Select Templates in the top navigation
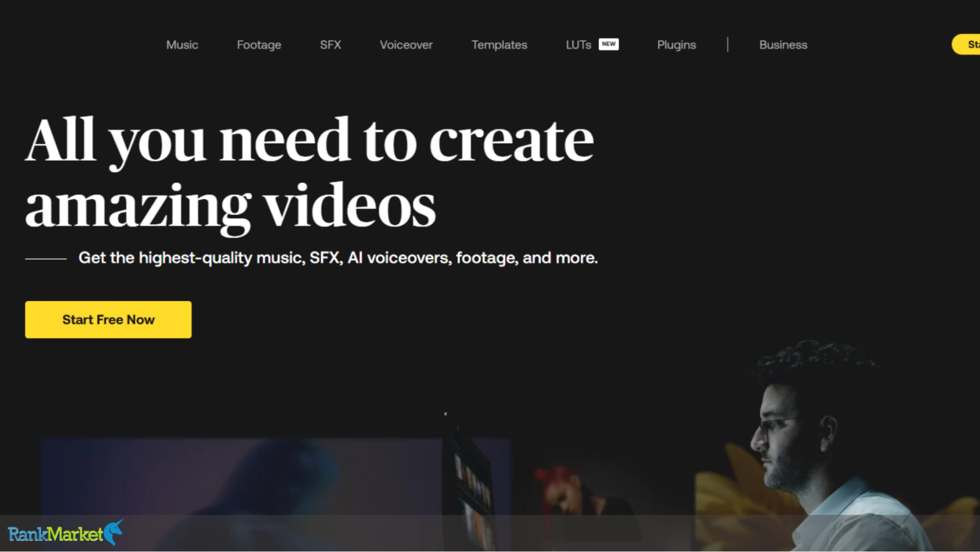The image size is (980, 552). 499,45
